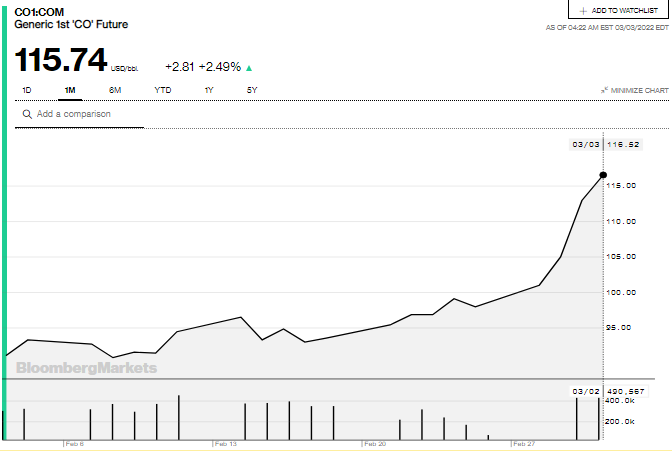672x451 pixels.
Task: Click the green up-arrow beside +2.49%
Action: point(249,68)
